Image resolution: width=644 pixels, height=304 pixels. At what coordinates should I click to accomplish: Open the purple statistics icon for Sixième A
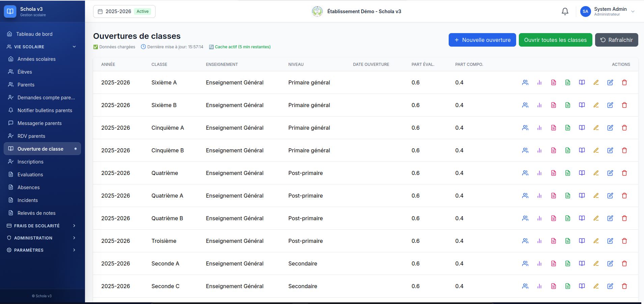click(x=539, y=82)
